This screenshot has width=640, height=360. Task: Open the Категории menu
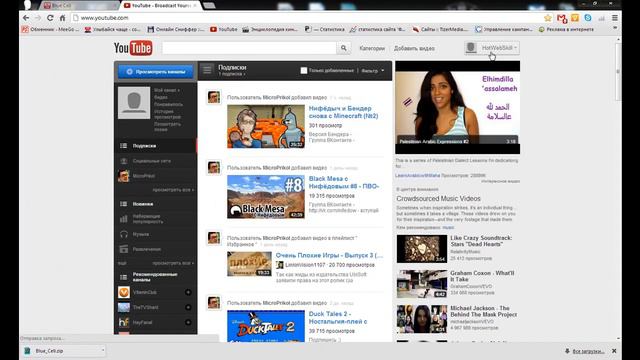tap(372, 48)
